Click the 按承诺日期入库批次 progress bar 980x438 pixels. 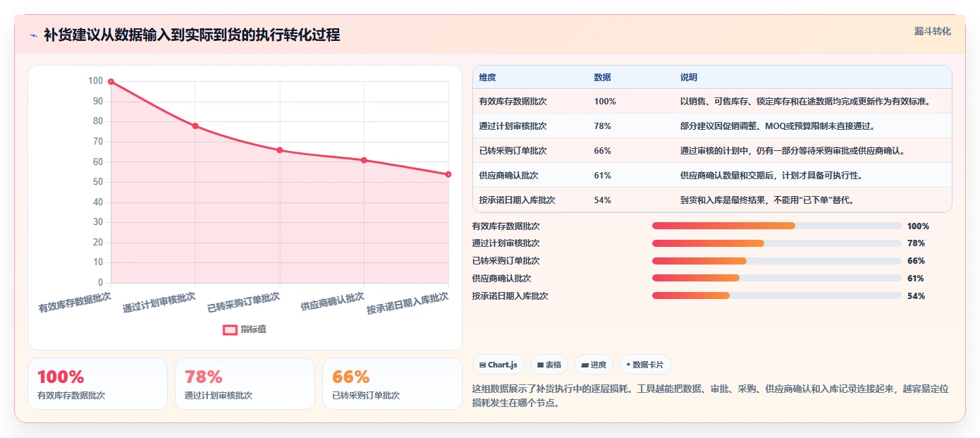click(777, 296)
